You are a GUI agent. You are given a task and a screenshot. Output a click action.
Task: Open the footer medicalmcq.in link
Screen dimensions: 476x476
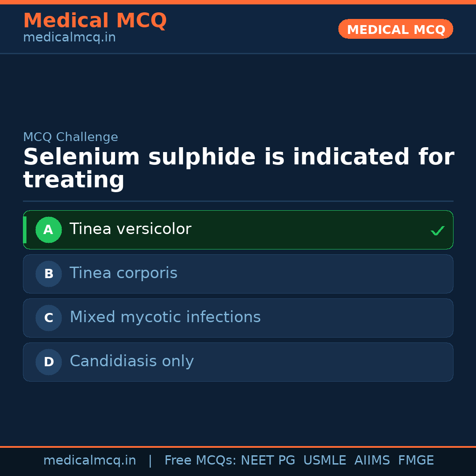(89, 461)
